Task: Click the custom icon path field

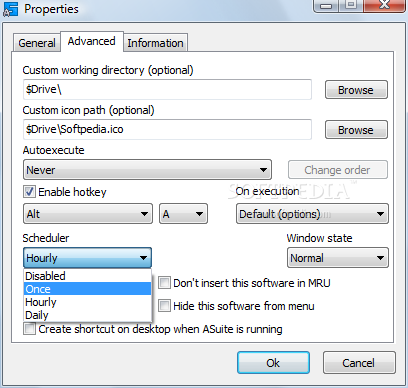Action: (x=167, y=129)
